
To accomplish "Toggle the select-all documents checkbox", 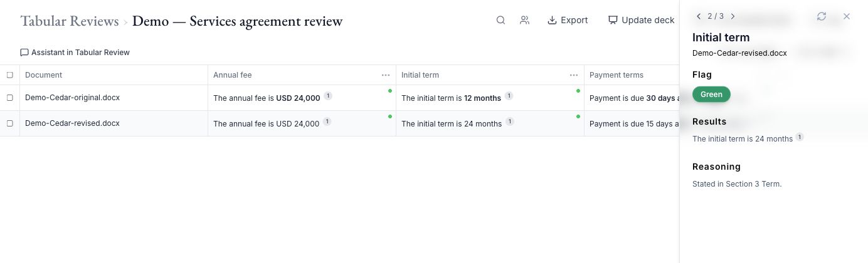I will 9,75.
